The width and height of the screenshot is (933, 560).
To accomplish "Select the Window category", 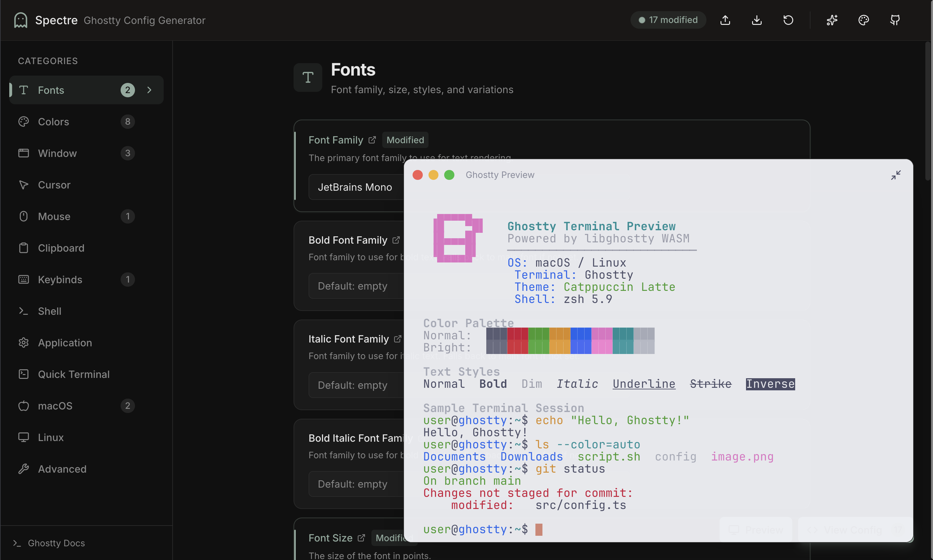I will tap(86, 153).
